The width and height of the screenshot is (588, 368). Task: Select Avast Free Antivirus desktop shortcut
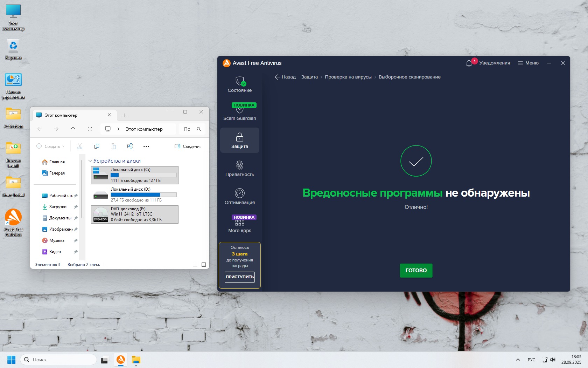(x=13, y=223)
